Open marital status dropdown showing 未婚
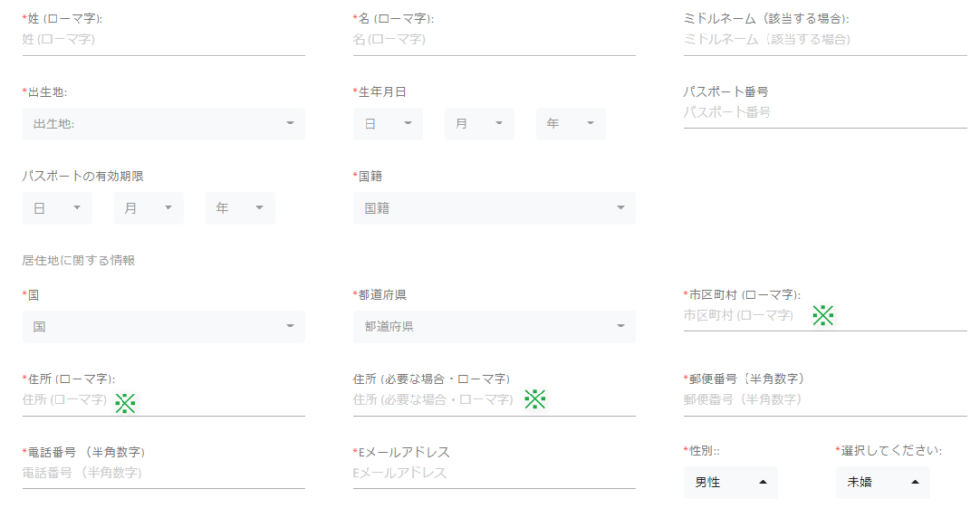Screen dimensions: 980x518 coord(883,482)
